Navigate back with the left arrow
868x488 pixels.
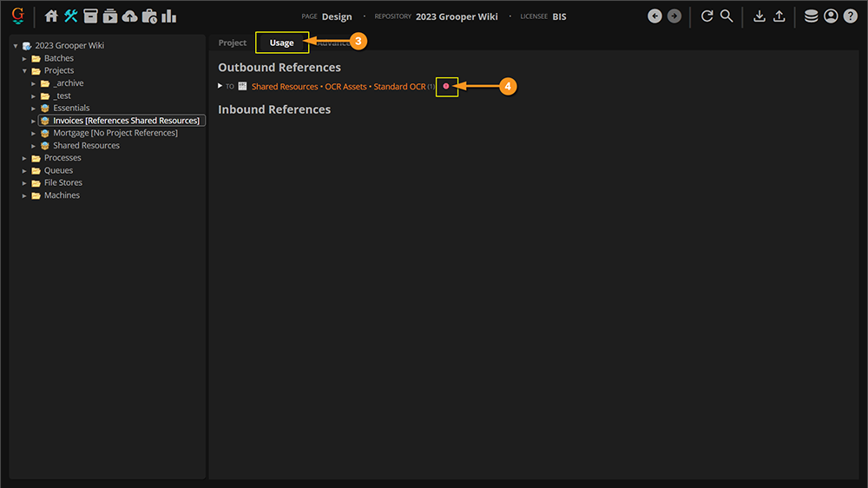(654, 16)
